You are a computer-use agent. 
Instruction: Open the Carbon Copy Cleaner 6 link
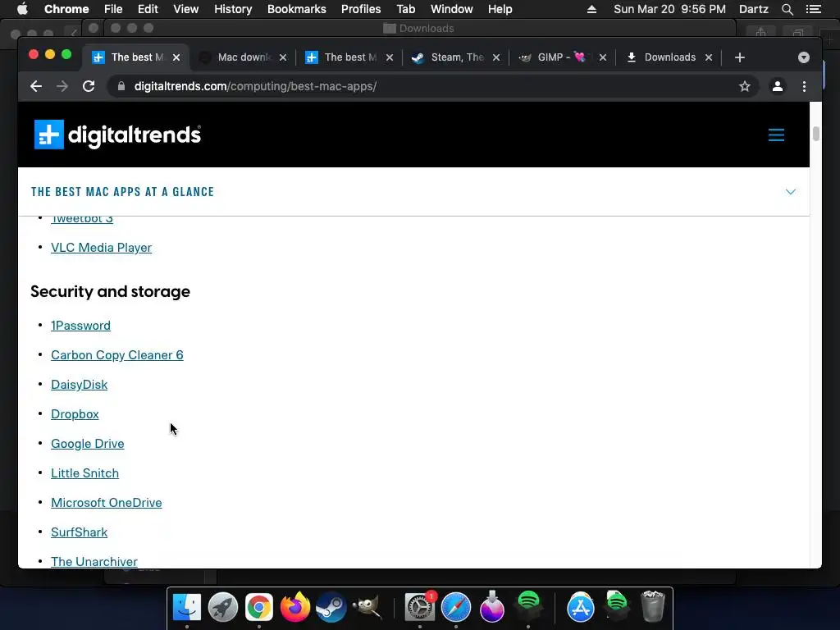116,355
